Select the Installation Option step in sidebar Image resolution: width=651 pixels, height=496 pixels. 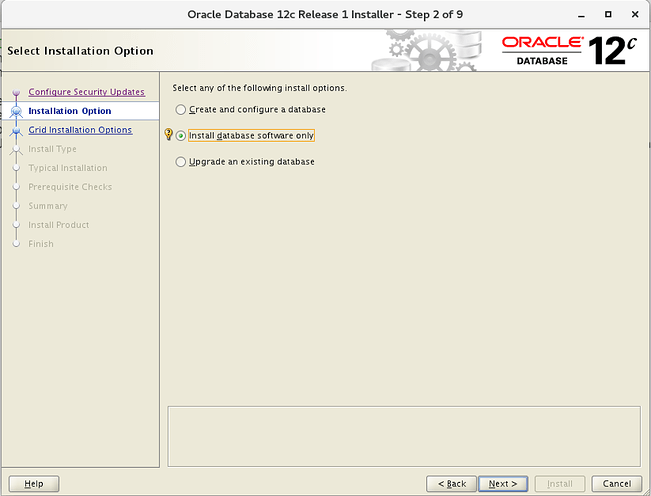(70, 111)
